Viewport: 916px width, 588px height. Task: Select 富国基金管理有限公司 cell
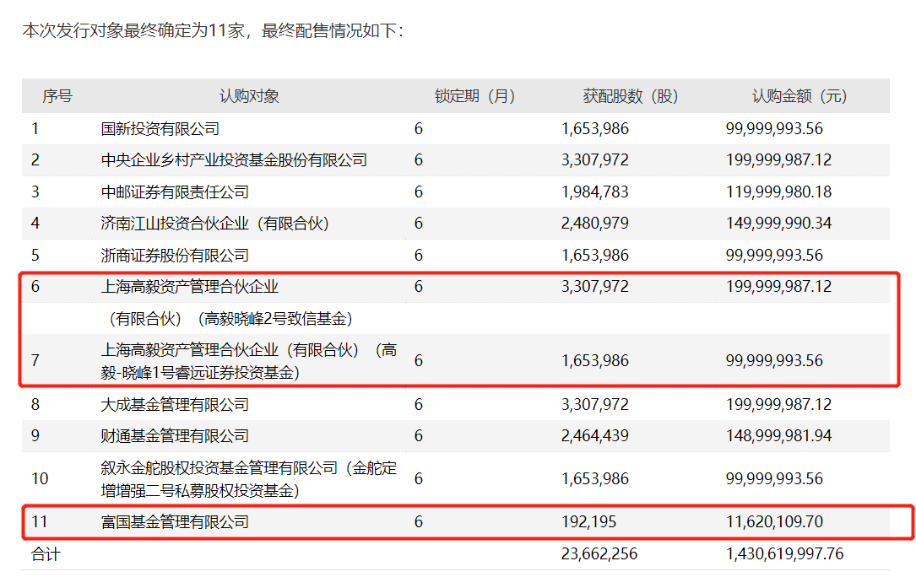(175, 522)
